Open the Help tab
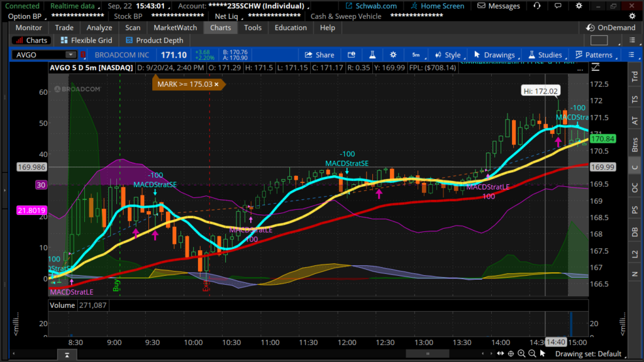 point(327,28)
